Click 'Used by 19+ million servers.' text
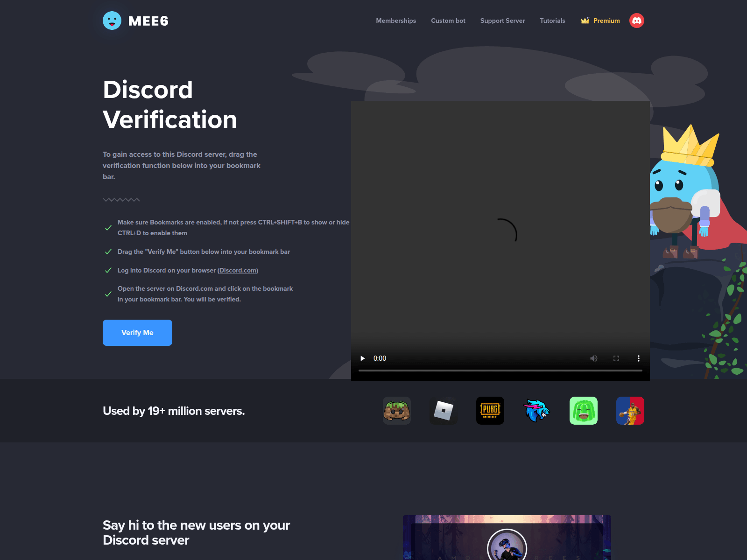747x560 pixels. pyautogui.click(x=174, y=411)
